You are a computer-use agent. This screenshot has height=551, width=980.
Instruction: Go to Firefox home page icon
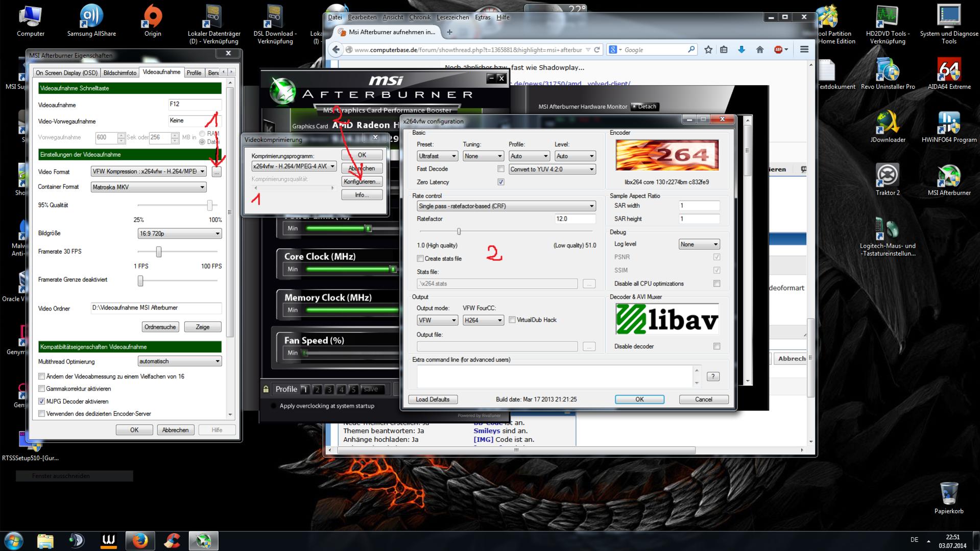760,50
